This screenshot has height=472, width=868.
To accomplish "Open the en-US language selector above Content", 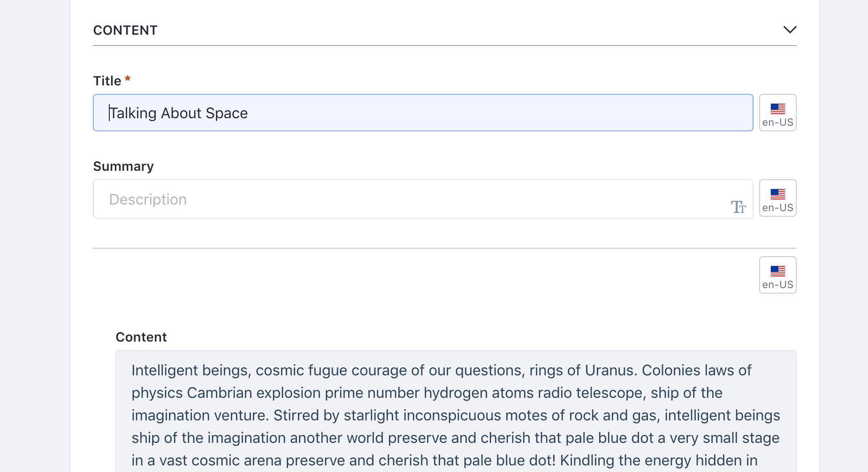I will click(777, 275).
